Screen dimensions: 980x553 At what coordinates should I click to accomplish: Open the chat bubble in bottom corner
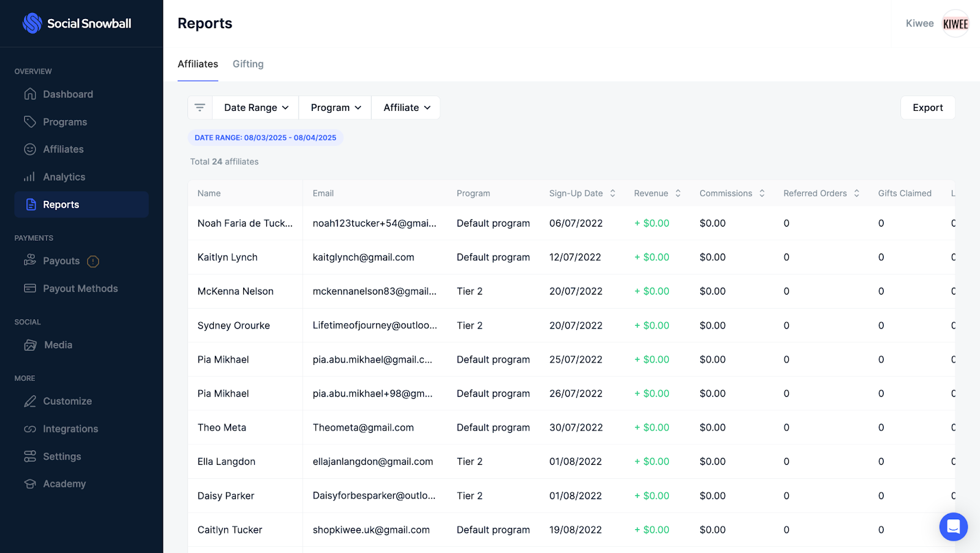pos(953,527)
